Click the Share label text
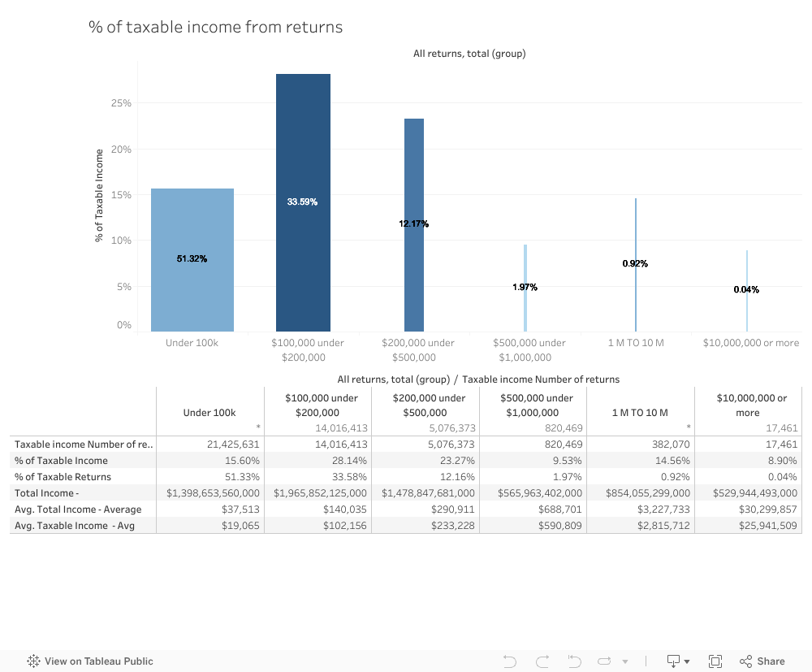Viewport: 812px width, 672px height. tap(771, 661)
